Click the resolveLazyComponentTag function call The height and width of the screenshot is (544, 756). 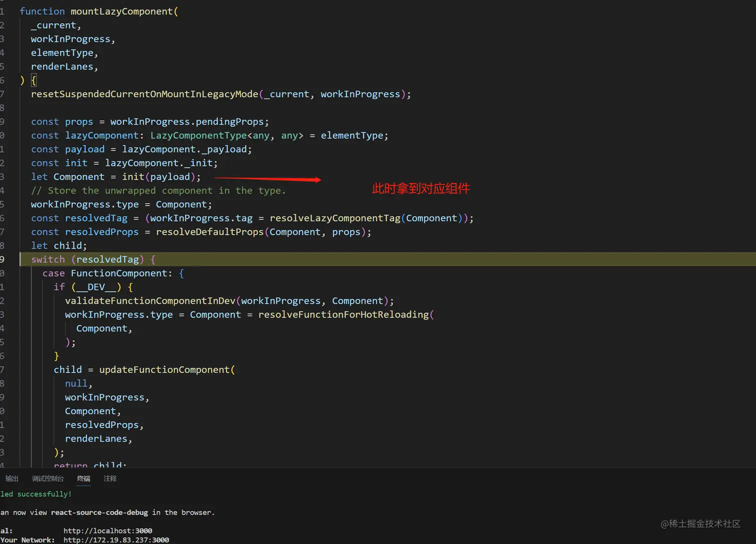click(335, 218)
